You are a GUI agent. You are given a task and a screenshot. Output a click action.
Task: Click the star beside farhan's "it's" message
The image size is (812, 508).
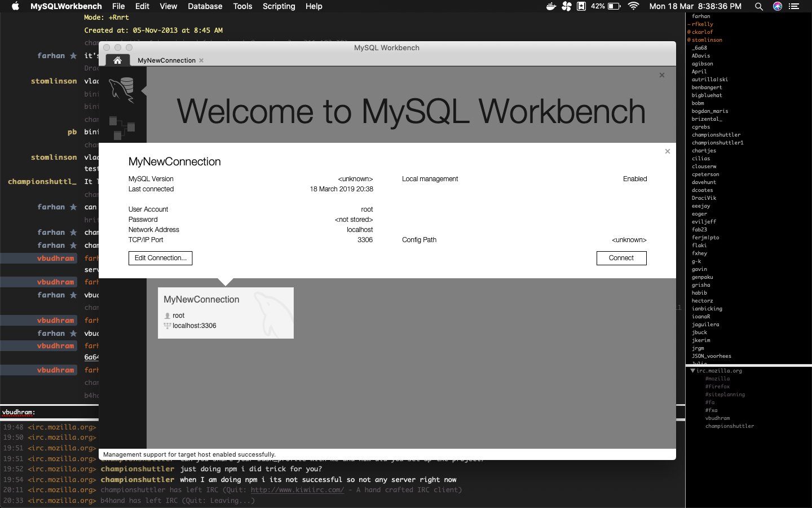(73, 55)
